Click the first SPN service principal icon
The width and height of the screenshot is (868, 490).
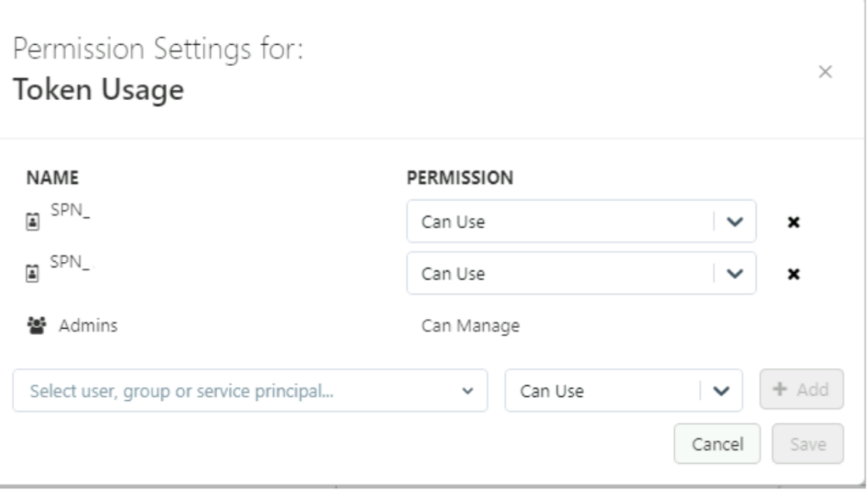coord(32,223)
